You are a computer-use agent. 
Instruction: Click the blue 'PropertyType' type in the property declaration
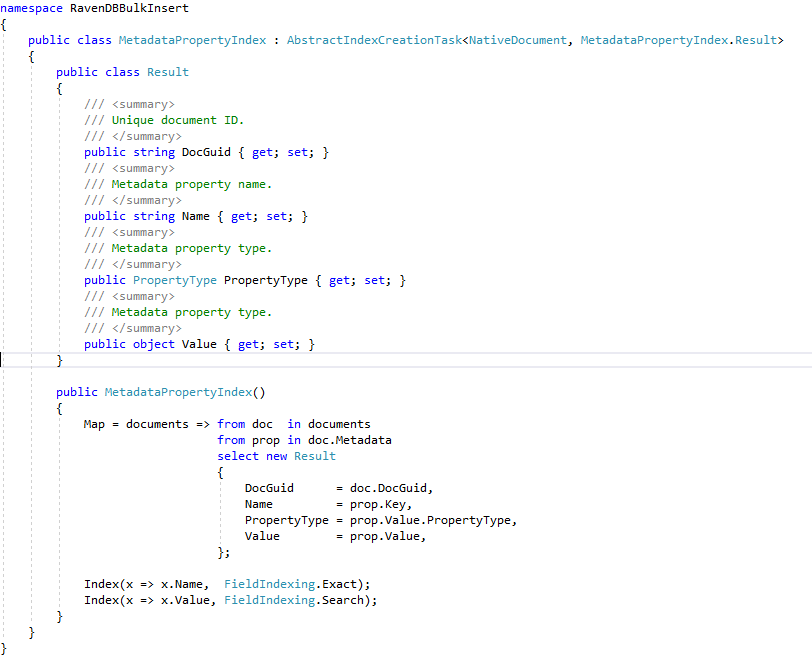tap(175, 280)
